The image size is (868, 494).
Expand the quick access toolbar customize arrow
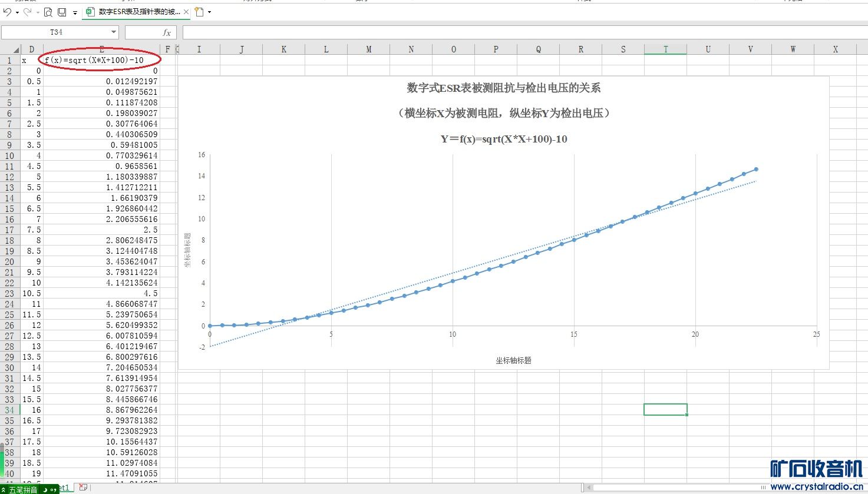[75, 12]
